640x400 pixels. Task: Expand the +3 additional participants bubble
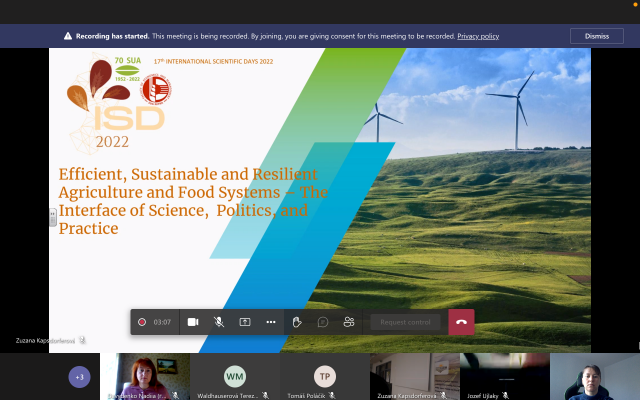(x=79, y=376)
